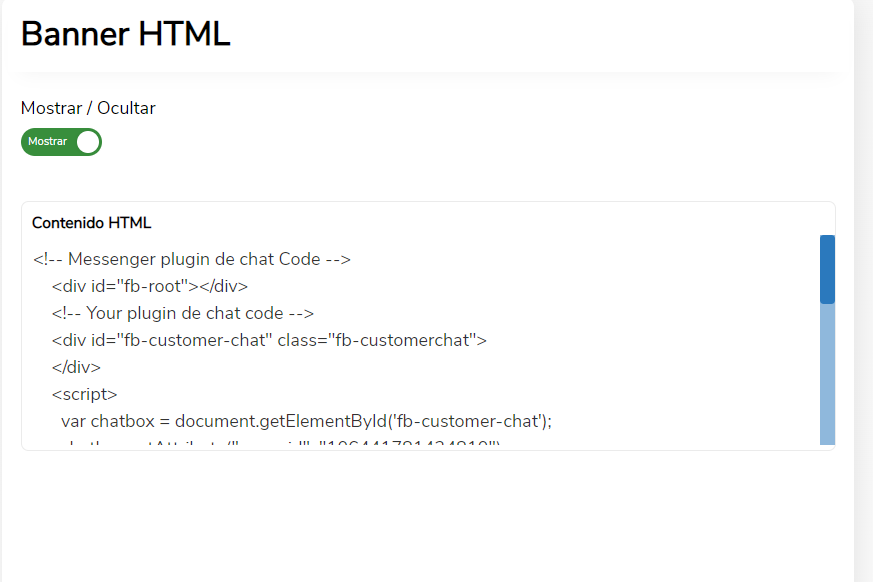Viewport: 873px width, 582px height.
Task: Toggle the green Mostrar switch off
Action: tap(61, 142)
